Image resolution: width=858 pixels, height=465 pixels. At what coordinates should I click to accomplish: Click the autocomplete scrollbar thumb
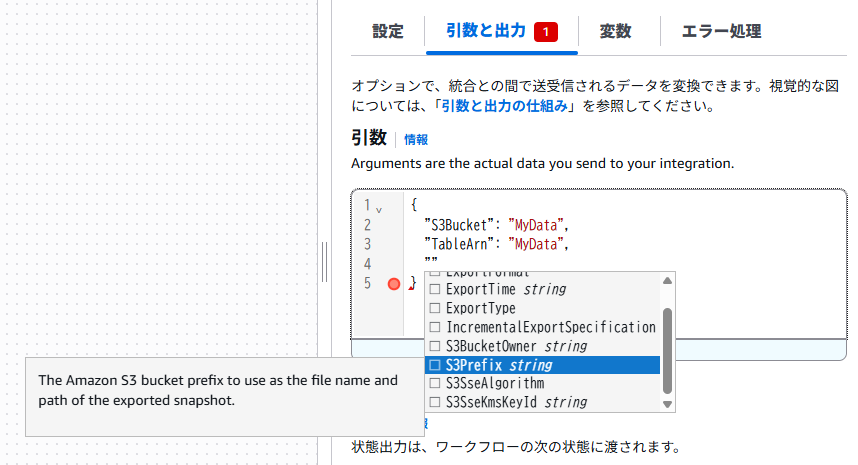point(667,351)
